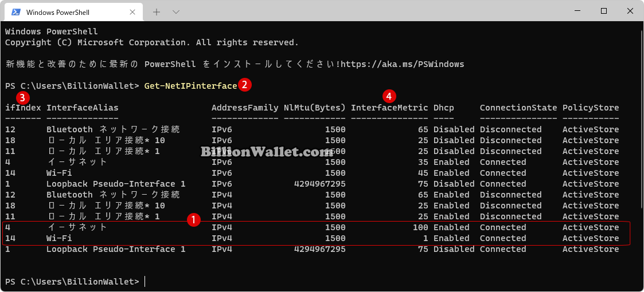Click the InterfaceAlias column header
Viewport: 644px width, 292px height.
point(82,108)
